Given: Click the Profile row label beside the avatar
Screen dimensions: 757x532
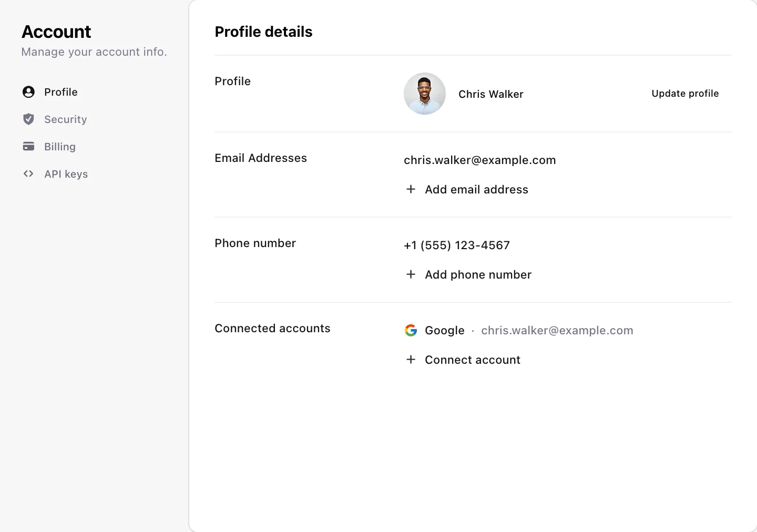Looking at the screenshot, I should [x=233, y=81].
